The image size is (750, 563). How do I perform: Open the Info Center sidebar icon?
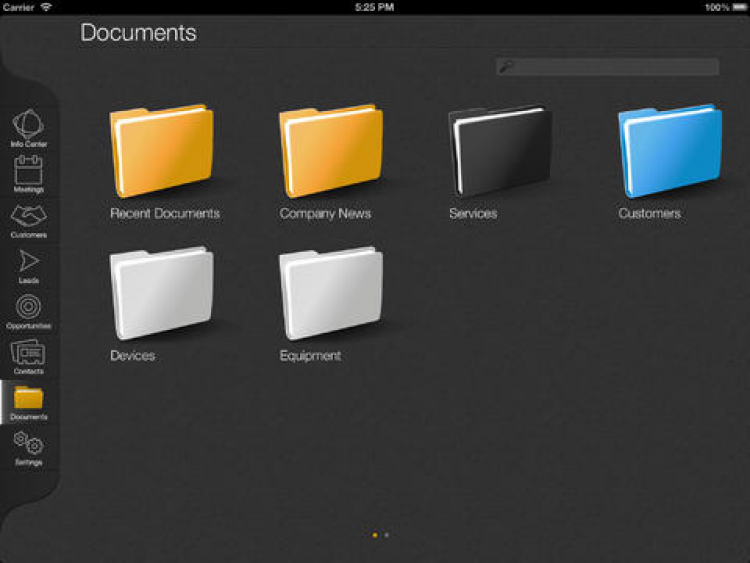pos(28,124)
